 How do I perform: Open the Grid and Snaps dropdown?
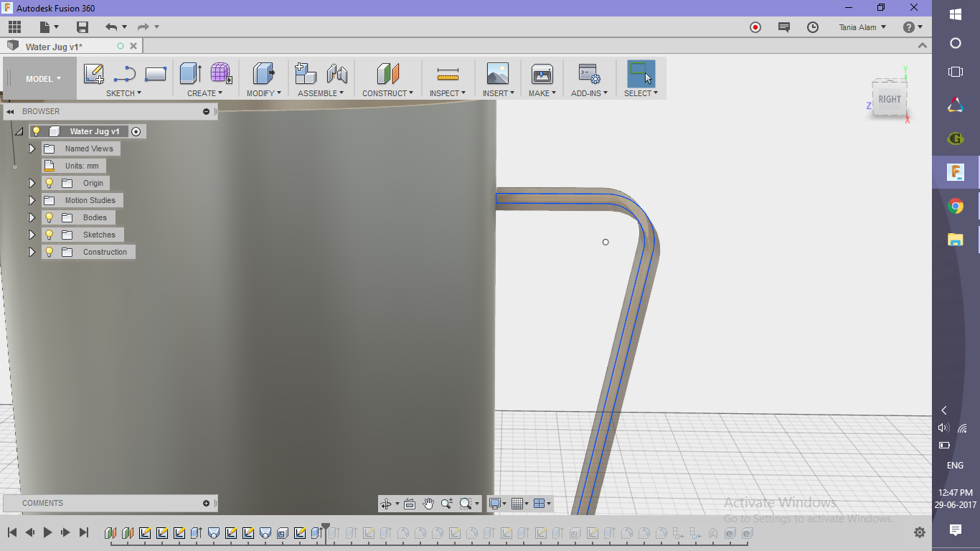(519, 504)
